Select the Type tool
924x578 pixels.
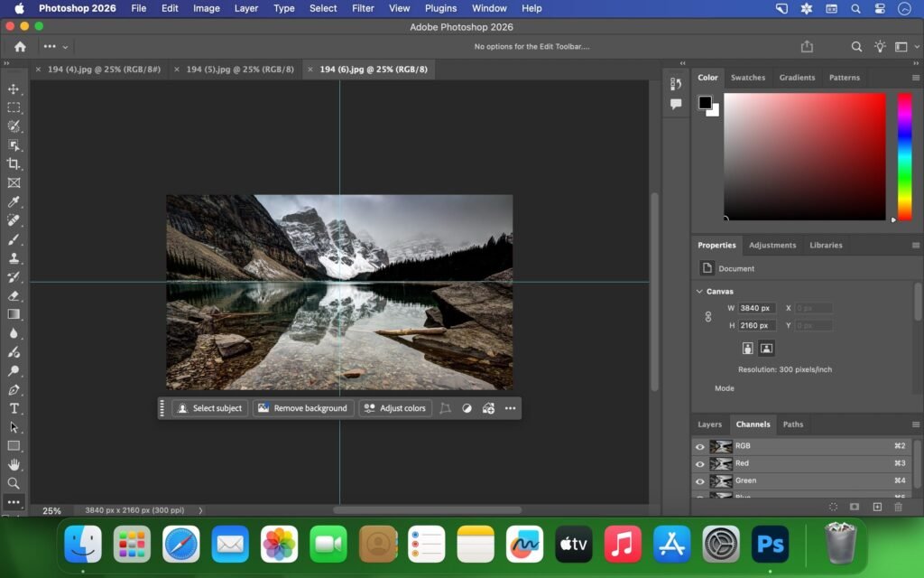point(14,408)
